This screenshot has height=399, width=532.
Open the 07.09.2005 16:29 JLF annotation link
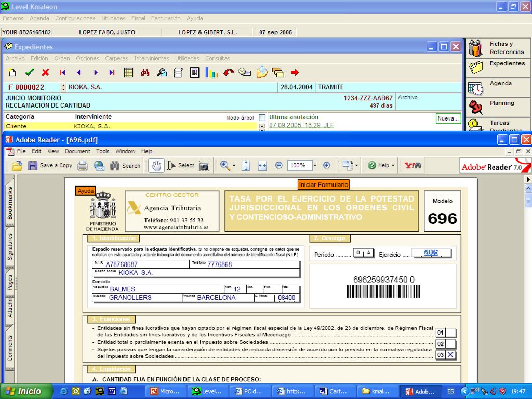tap(302, 125)
